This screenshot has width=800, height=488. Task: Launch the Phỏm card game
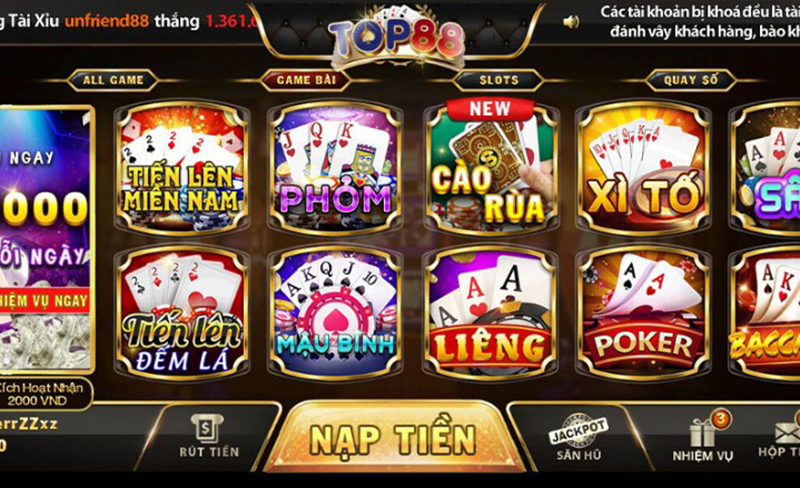click(x=336, y=167)
